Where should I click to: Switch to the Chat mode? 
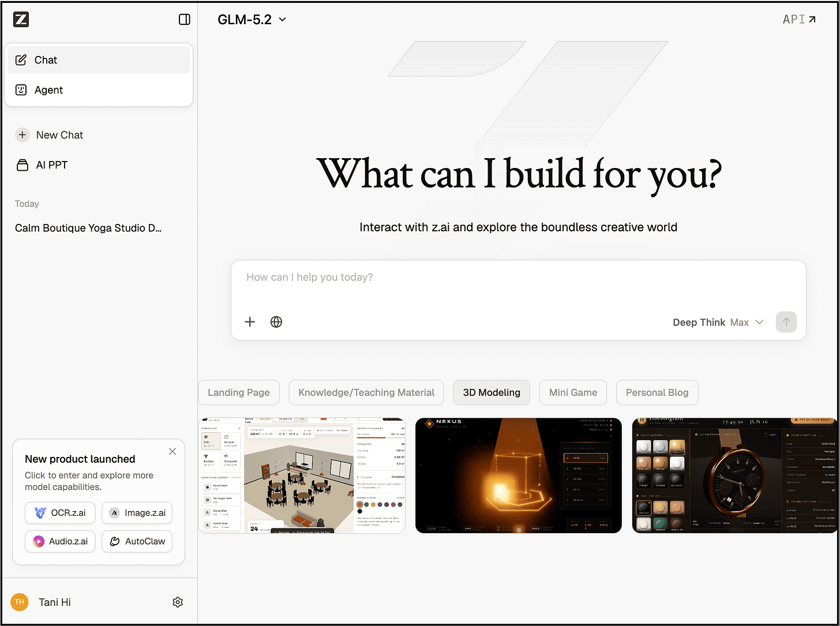pos(99,60)
